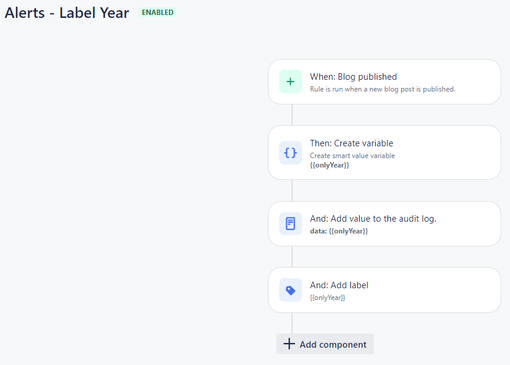Click the green plus trigger icon

tap(290, 82)
